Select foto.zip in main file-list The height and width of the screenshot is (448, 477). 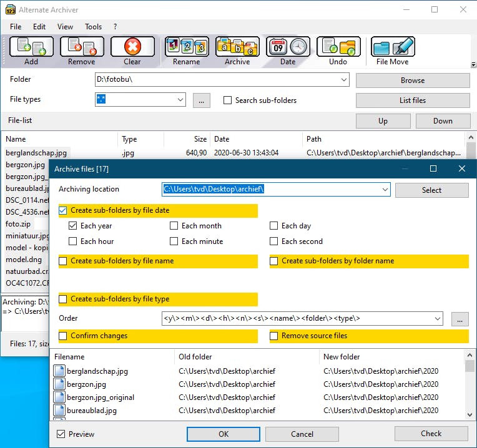point(18,224)
